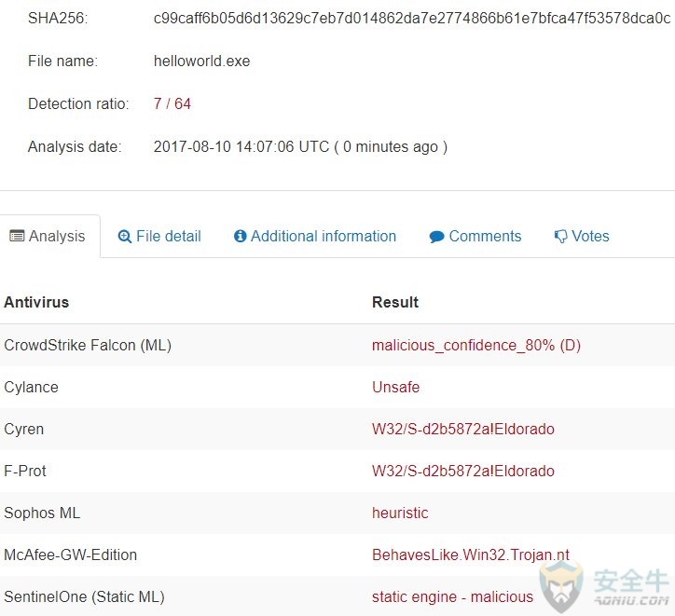Click the malicious_confidence_80% (D) result
675x616 pixels.
coord(476,345)
